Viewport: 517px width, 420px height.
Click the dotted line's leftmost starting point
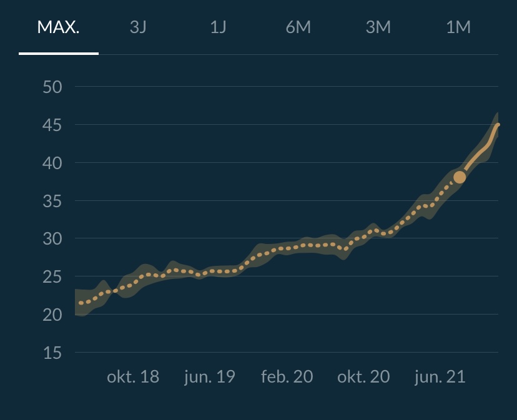(80, 303)
